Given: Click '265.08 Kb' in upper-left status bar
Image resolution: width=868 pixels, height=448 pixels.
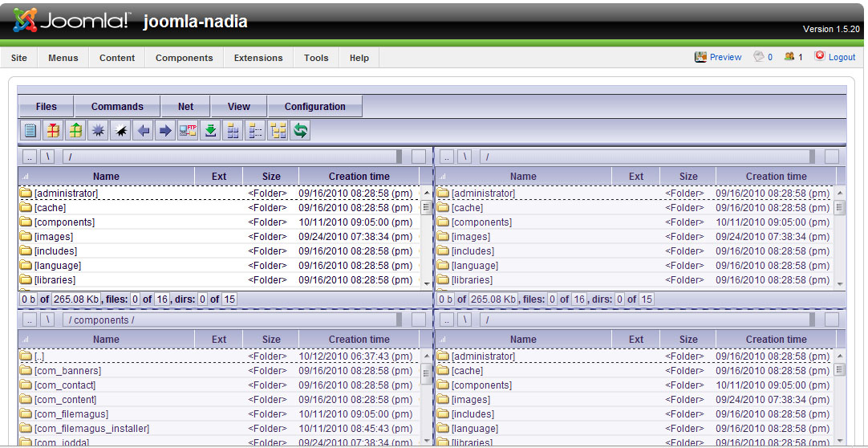Looking at the screenshot, I should point(76,299).
